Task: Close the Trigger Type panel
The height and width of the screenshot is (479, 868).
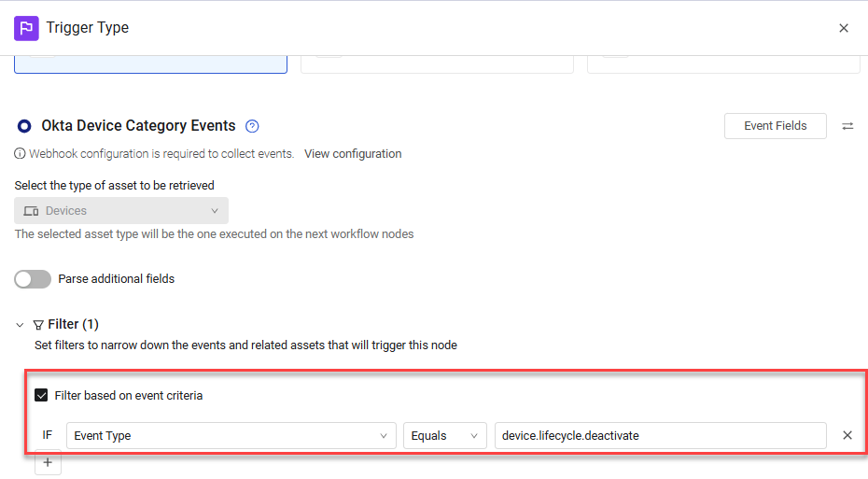Action: 844,28
